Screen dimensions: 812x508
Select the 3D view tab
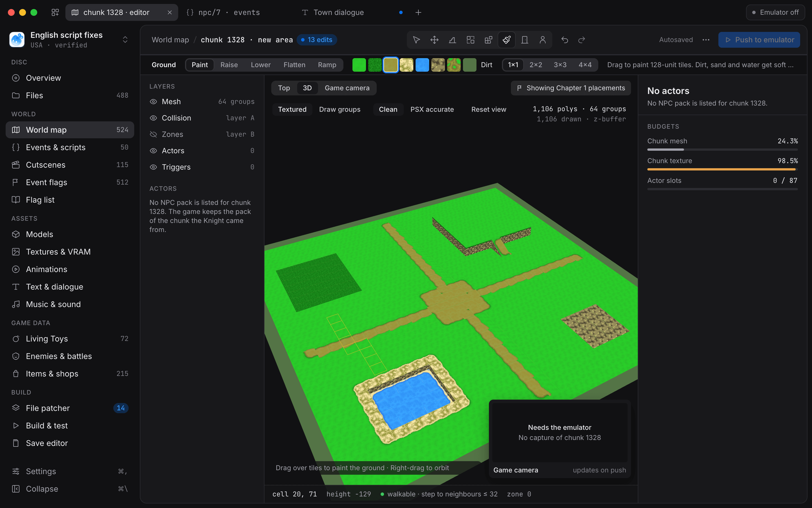tap(307, 88)
